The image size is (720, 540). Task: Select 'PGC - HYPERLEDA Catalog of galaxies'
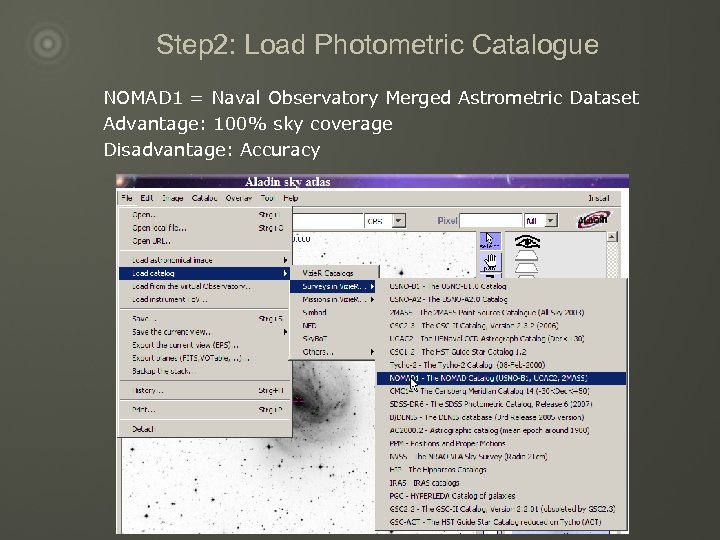[x=501, y=496]
